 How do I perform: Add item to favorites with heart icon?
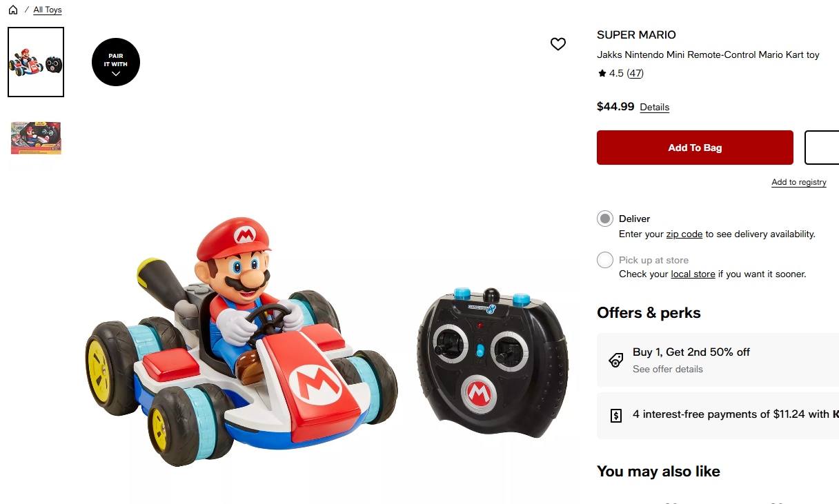coord(558,44)
